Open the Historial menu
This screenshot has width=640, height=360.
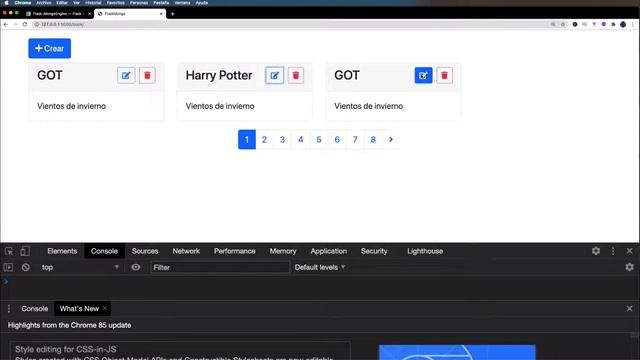tap(93, 3)
